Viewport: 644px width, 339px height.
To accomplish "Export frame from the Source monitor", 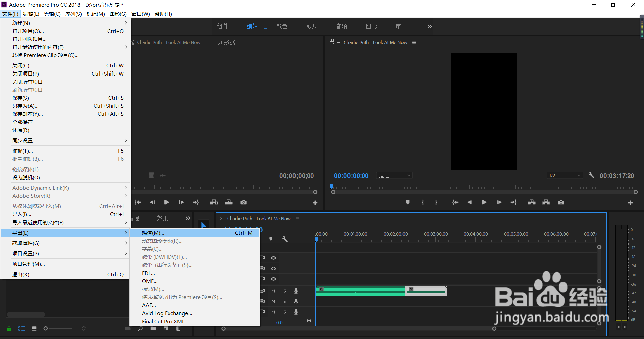I will 244,202.
